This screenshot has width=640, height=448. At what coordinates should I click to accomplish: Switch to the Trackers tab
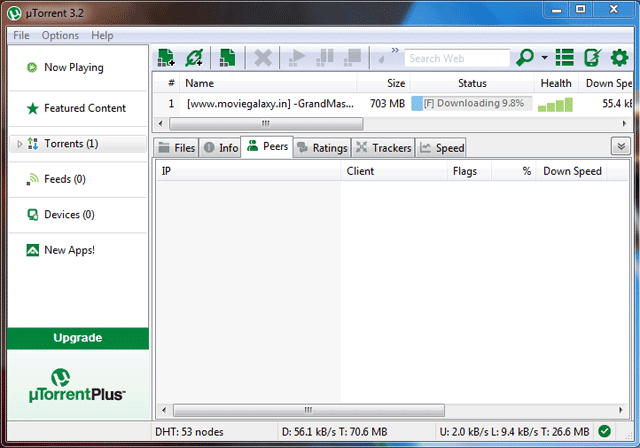(x=383, y=148)
